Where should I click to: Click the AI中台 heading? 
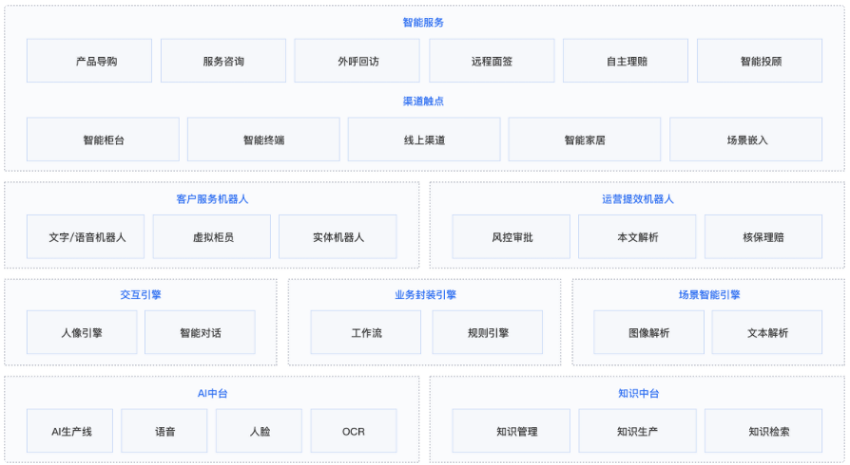click(212, 393)
